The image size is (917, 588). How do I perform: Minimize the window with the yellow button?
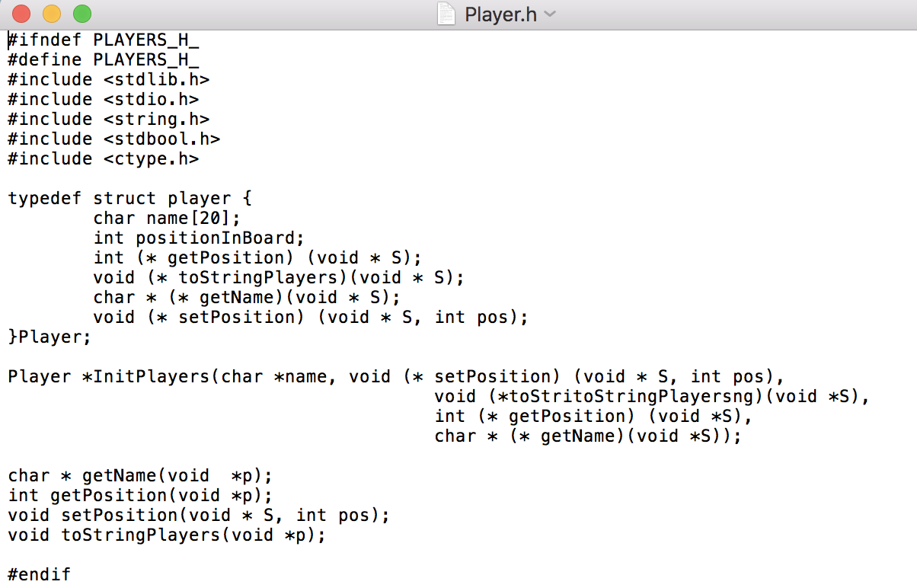52,14
